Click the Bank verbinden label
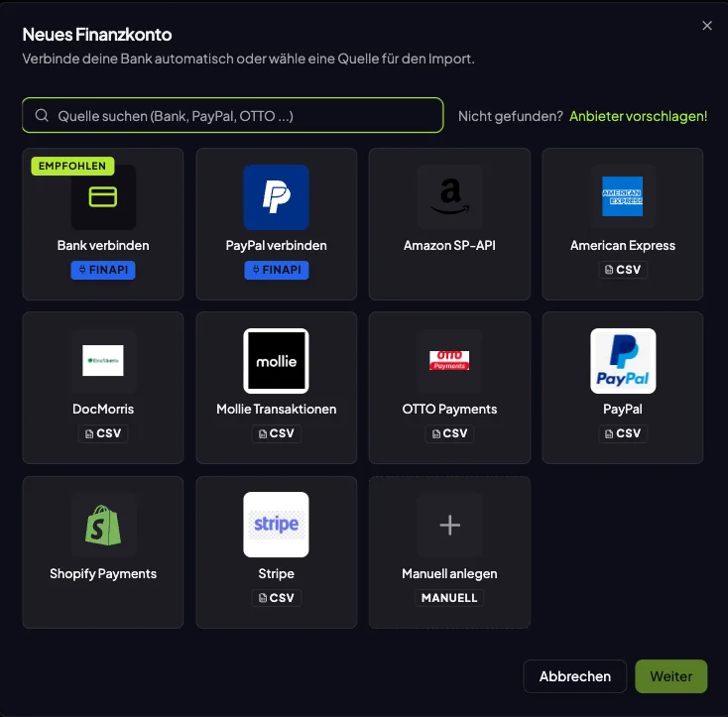The height and width of the screenshot is (717, 728). coord(103,246)
